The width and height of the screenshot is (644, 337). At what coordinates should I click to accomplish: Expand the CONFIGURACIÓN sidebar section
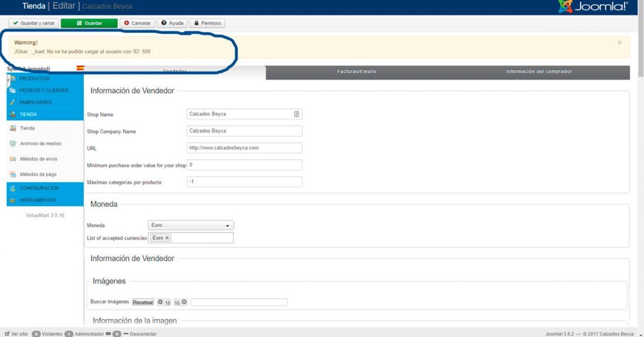click(45, 188)
